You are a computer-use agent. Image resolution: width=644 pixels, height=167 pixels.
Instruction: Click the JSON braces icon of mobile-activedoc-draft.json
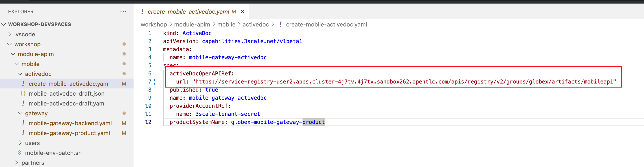pos(23,93)
